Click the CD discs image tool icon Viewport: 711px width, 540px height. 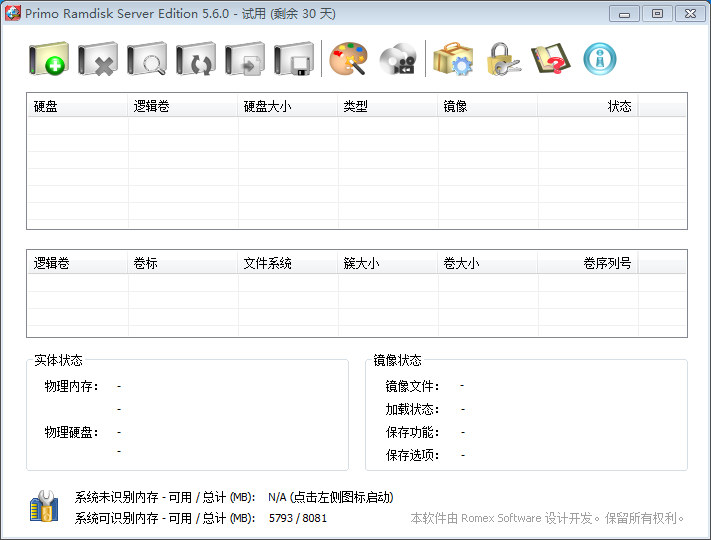tap(398, 59)
